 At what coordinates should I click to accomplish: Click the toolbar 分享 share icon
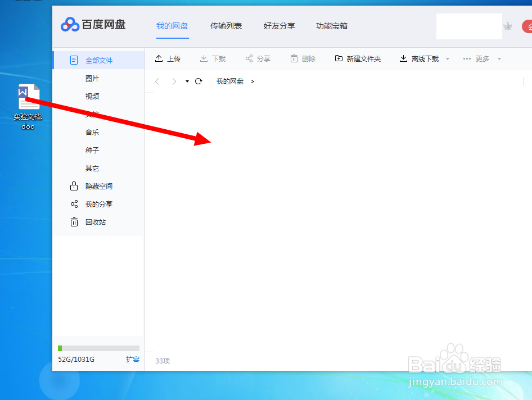tap(249, 58)
